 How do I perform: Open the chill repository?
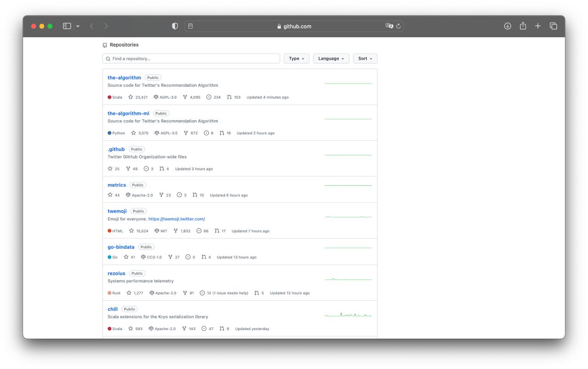coord(113,309)
